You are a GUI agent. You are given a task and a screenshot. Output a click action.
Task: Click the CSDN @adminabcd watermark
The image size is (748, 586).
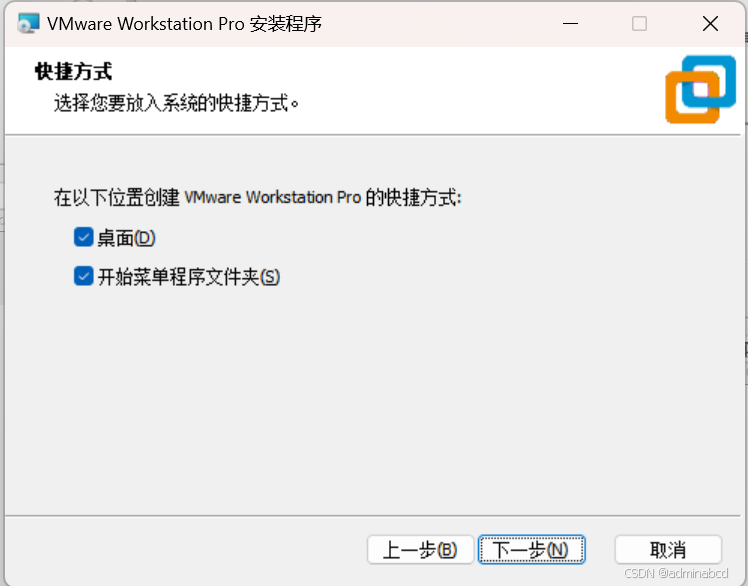pos(676,573)
